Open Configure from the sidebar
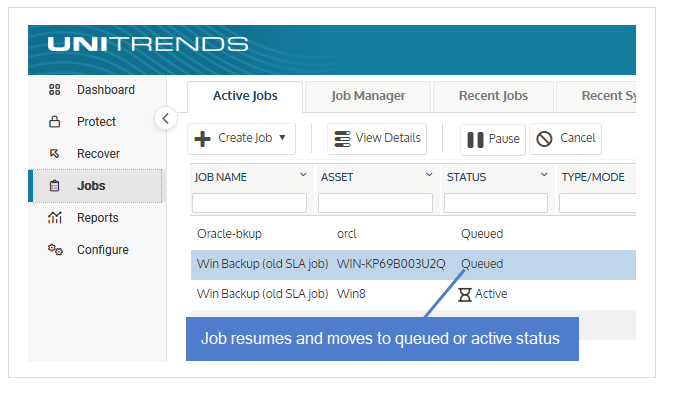 click(97, 250)
